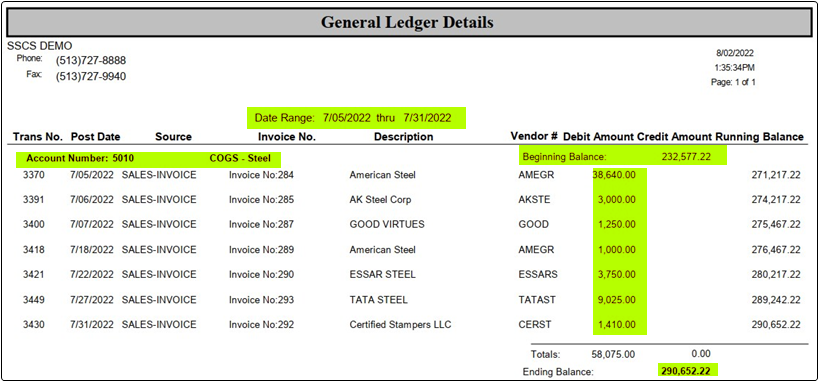Click the Post Date column header

pos(96,137)
